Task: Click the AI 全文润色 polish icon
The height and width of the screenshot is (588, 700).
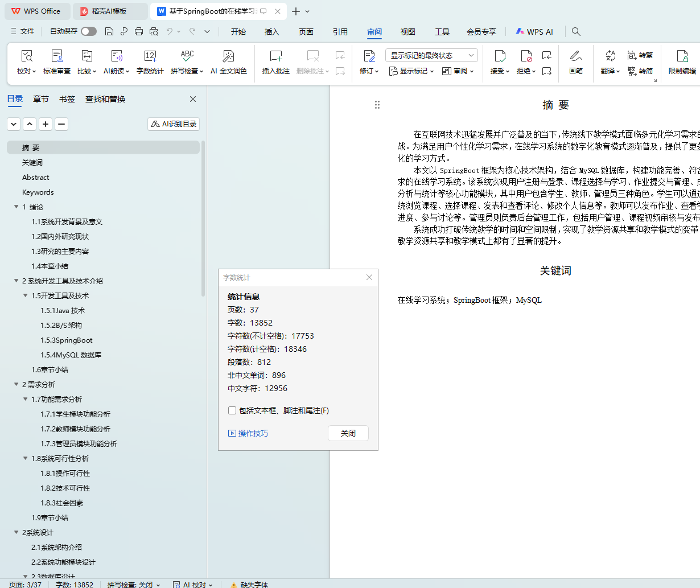Action: point(228,61)
